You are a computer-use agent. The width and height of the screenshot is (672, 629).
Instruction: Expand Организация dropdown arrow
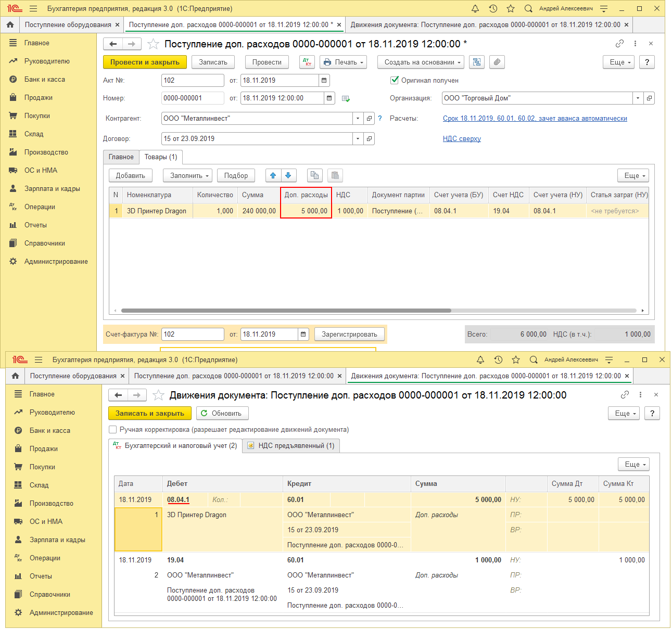638,98
